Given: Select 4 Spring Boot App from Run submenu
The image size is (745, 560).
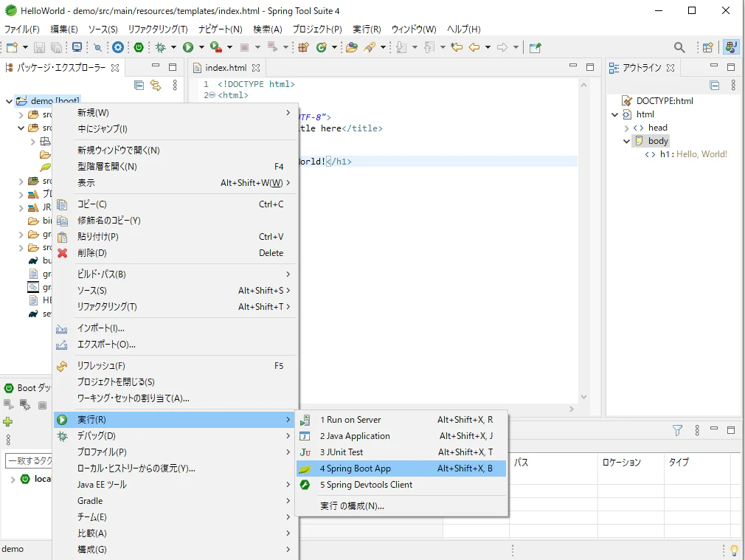Looking at the screenshot, I should (401, 469).
